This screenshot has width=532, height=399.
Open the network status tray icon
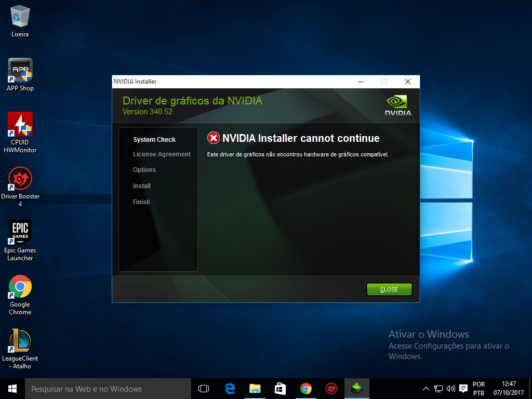(x=438, y=389)
